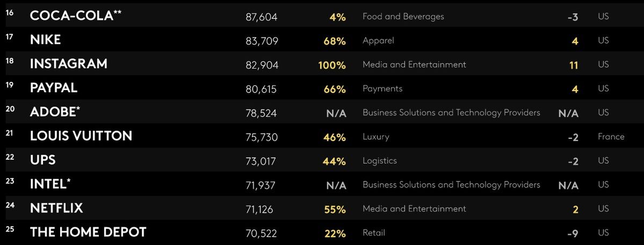Select Instagram's 100% growth figure
This screenshot has height=245, width=644.
(x=331, y=65)
